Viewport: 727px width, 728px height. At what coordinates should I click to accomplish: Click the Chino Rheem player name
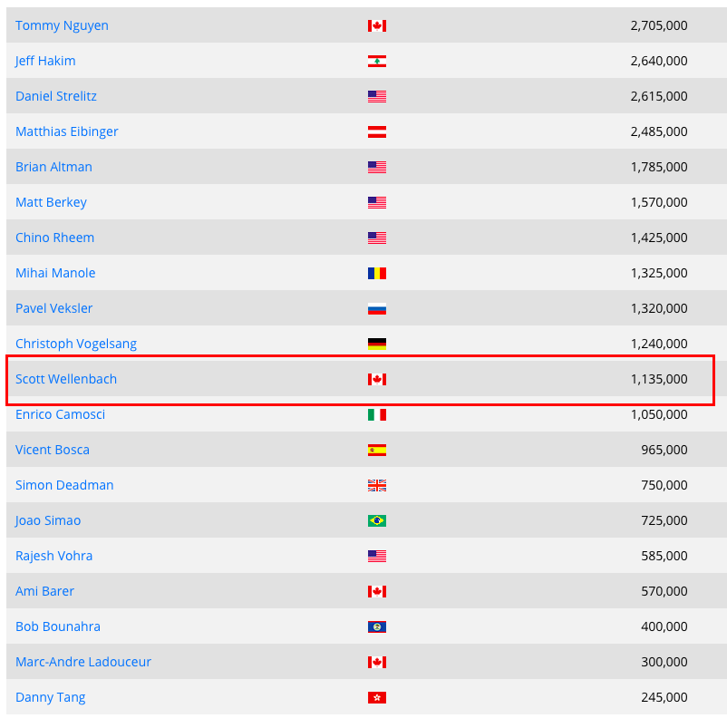click(x=54, y=238)
